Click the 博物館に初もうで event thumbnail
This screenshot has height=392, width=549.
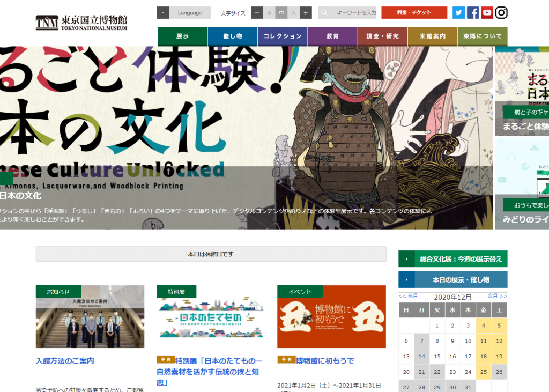coord(331,316)
